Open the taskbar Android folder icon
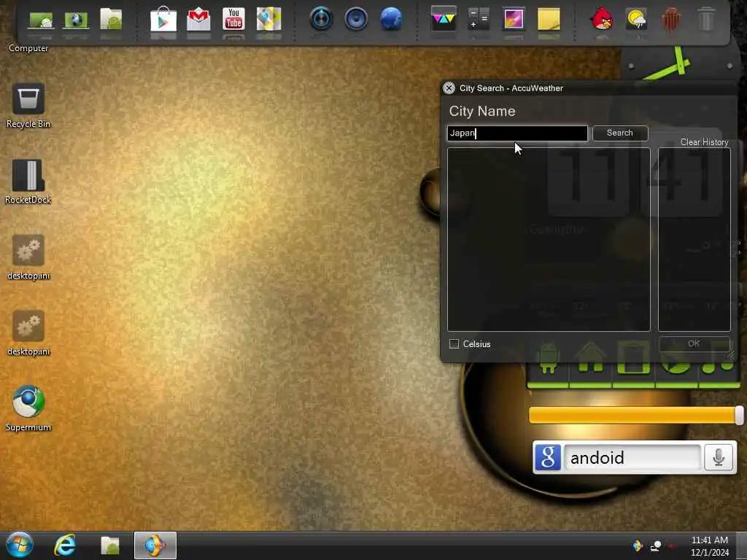 (x=110, y=545)
